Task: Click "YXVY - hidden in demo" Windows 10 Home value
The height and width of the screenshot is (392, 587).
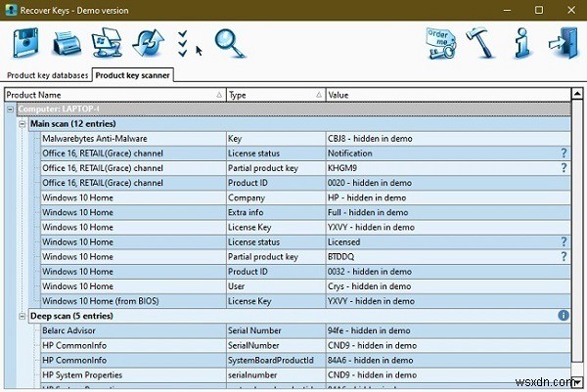Action: pyautogui.click(x=448, y=227)
